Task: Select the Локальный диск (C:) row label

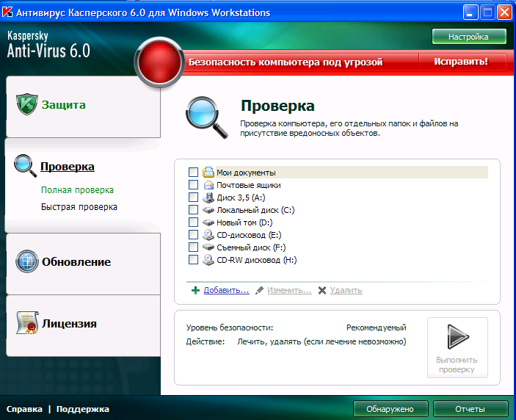Action: click(x=255, y=210)
